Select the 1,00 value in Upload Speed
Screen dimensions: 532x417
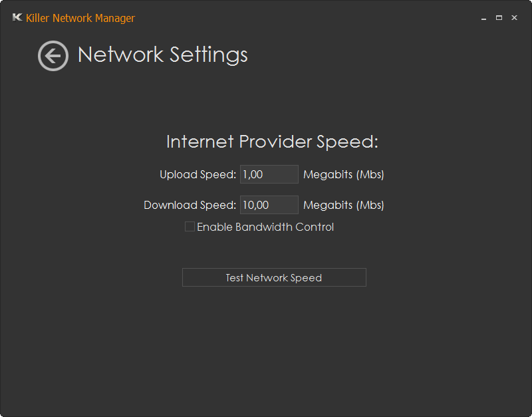click(253, 174)
